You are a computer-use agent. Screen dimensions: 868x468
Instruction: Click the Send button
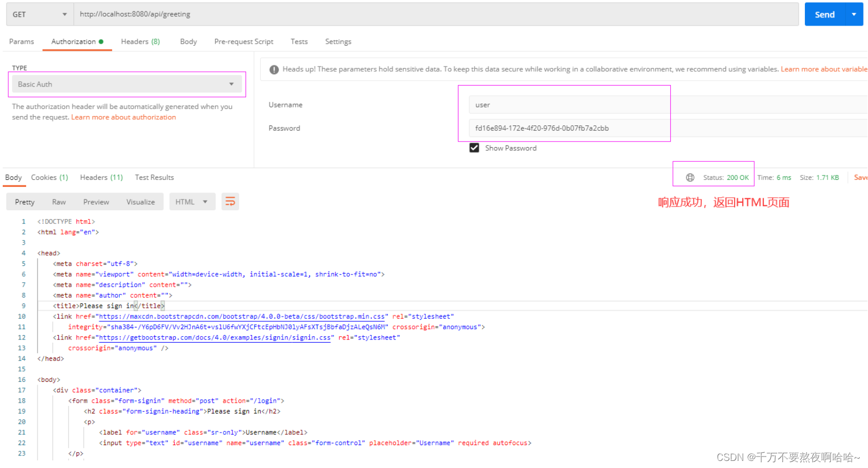(x=824, y=14)
